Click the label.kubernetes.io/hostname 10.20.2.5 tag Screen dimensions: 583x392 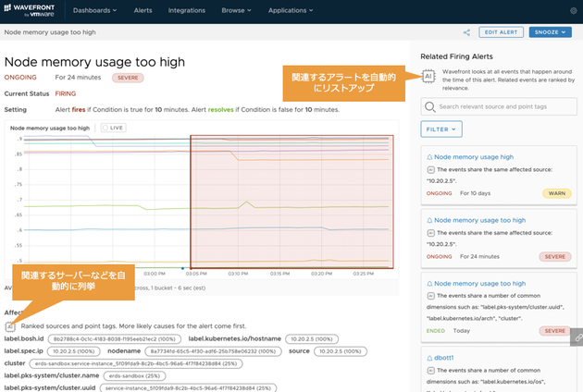pos(312,339)
